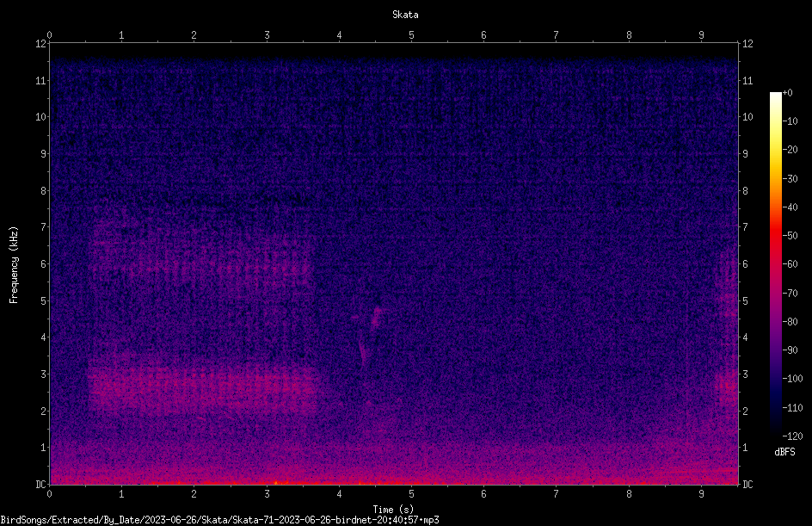Click the "-80" color scale label
The image size is (812, 526).
click(x=790, y=321)
